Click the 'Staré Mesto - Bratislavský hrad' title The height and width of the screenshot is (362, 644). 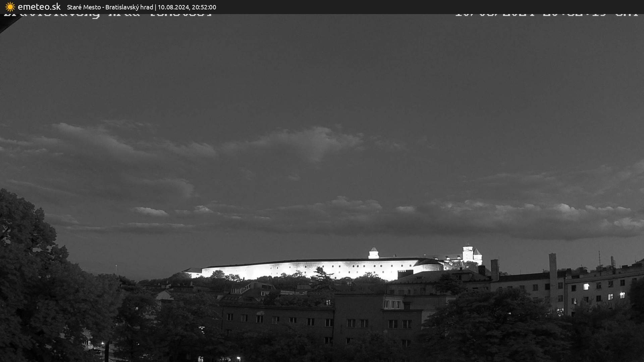(110, 7)
